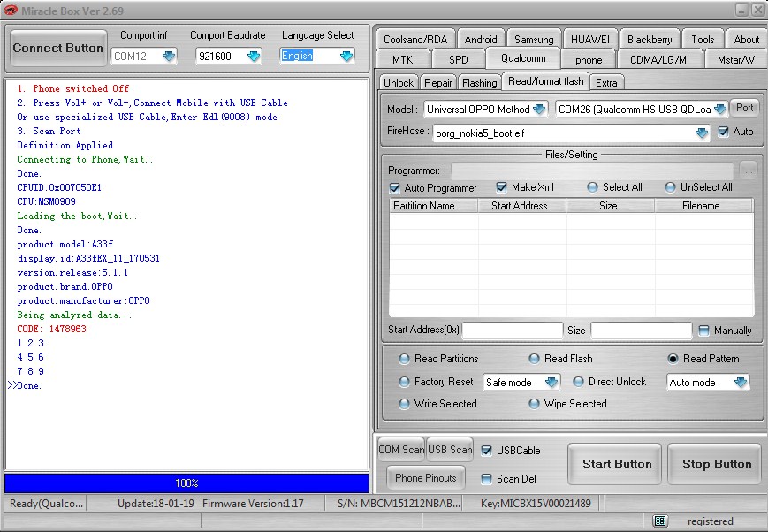This screenshot has height=532, width=768.
Task: Open the Comport inf COM12 dropdown arrow
Action: point(169,56)
